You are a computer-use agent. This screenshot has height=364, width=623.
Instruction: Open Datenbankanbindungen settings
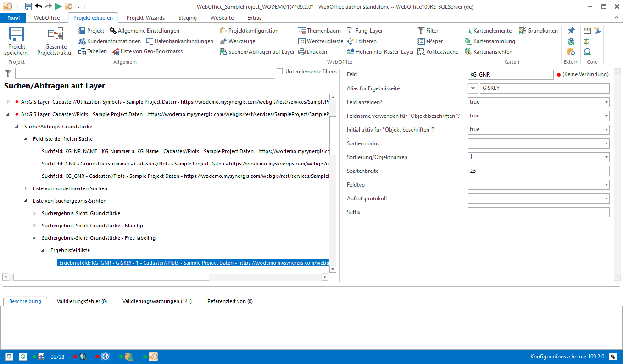coord(179,41)
